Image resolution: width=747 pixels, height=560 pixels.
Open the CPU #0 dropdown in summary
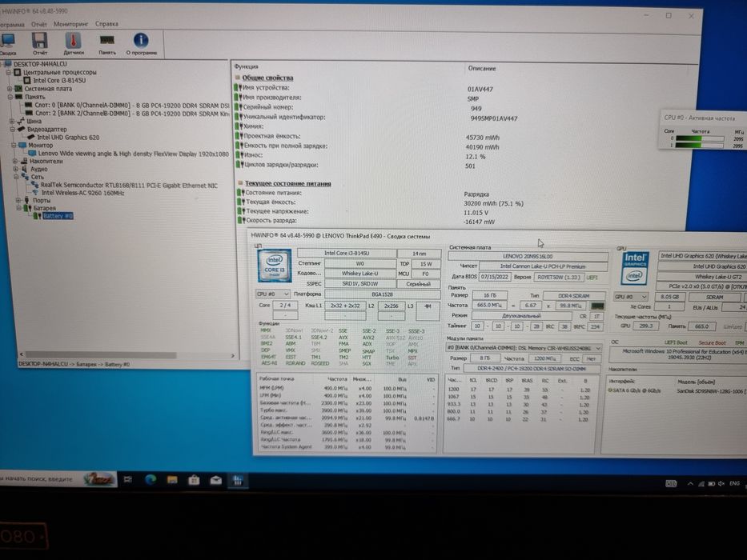(272, 294)
